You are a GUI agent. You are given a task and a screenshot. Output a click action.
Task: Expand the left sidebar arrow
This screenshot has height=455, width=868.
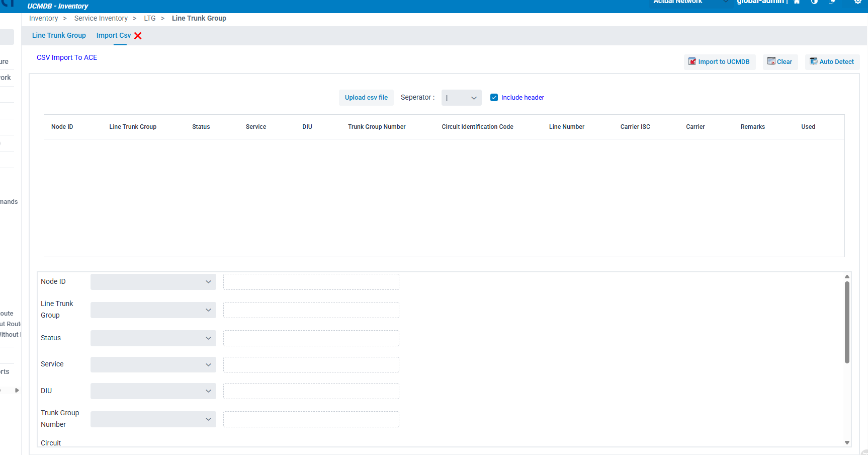pyautogui.click(x=17, y=390)
